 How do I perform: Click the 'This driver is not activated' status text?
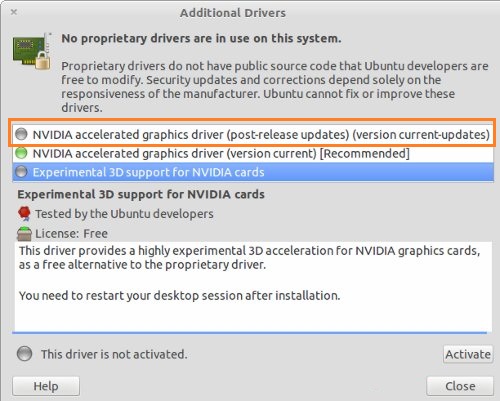(x=114, y=354)
